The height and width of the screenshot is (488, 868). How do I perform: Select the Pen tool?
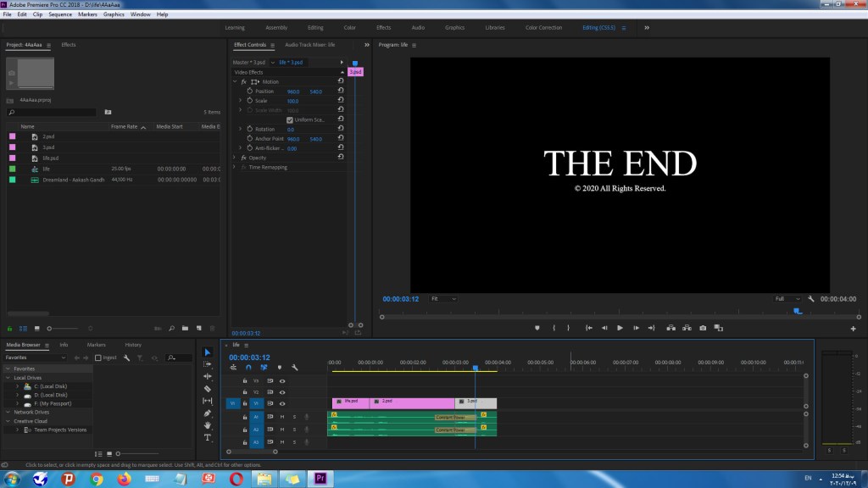point(208,413)
